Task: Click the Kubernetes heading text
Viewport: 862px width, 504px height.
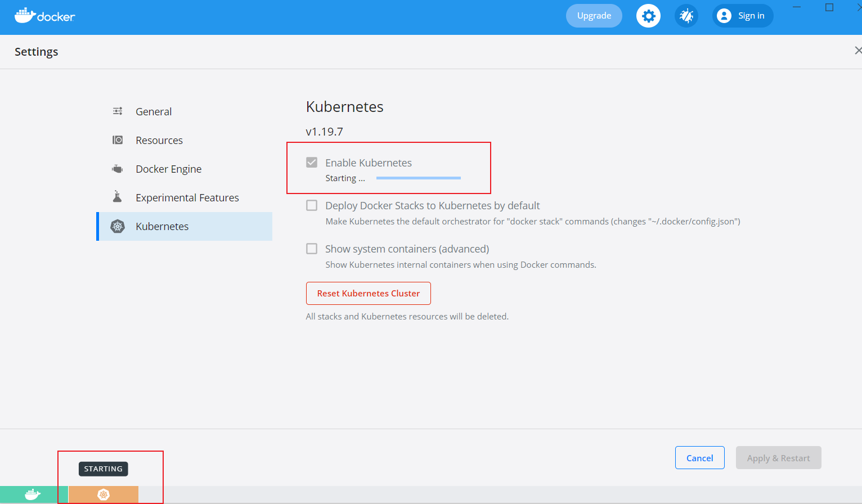Action: tap(345, 107)
